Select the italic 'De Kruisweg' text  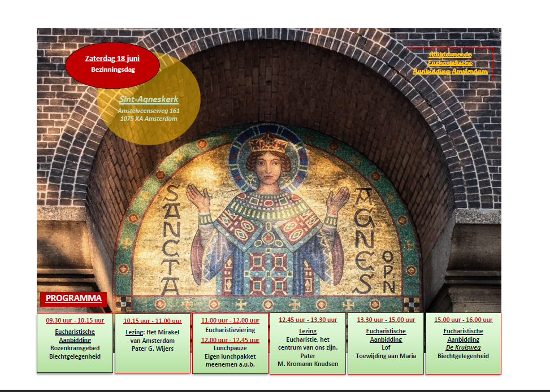(x=464, y=347)
